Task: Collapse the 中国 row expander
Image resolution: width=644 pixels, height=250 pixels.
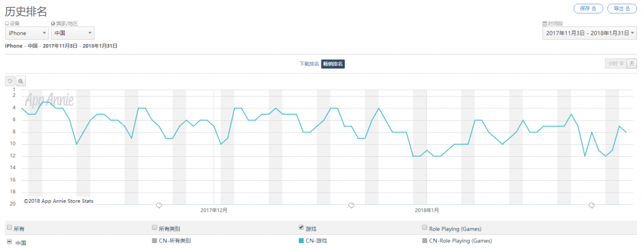Action: (9, 241)
